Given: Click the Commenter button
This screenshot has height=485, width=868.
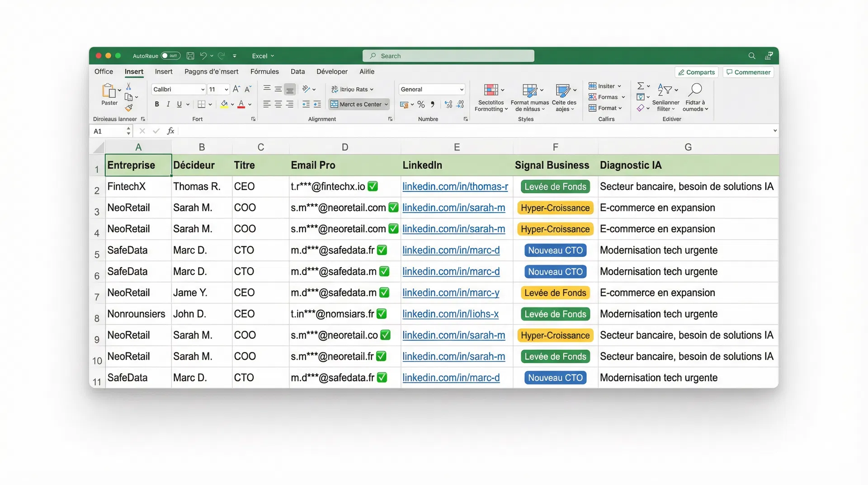Looking at the screenshot, I should 748,72.
